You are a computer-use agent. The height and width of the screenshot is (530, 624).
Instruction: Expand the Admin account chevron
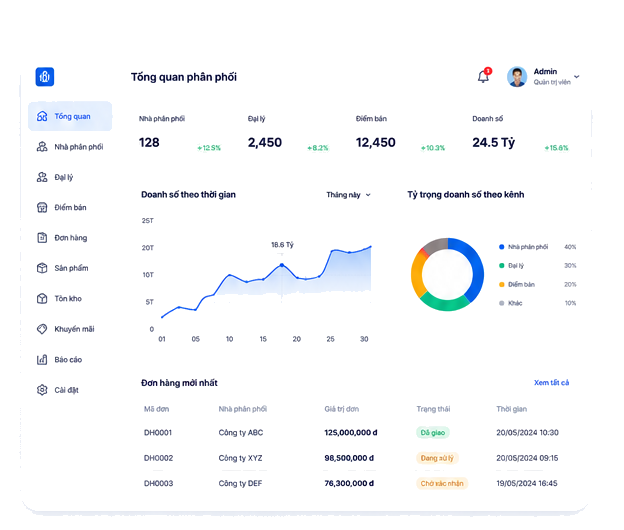coord(577,76)
